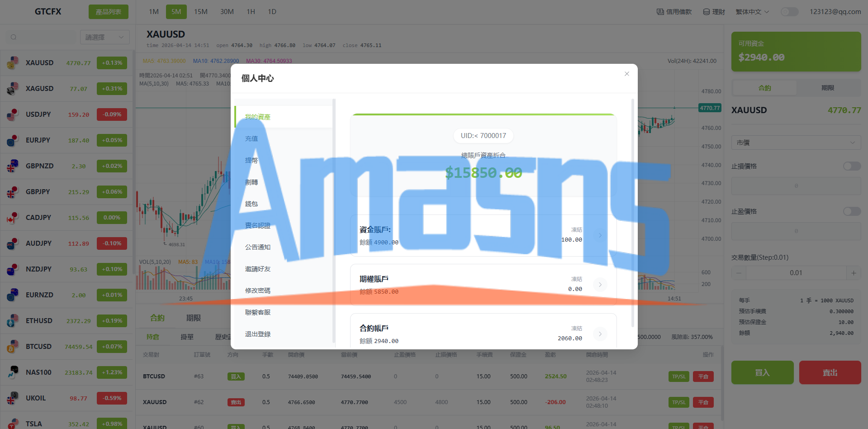
Task: Click the red 賣出 sell button
Action: 830,372
